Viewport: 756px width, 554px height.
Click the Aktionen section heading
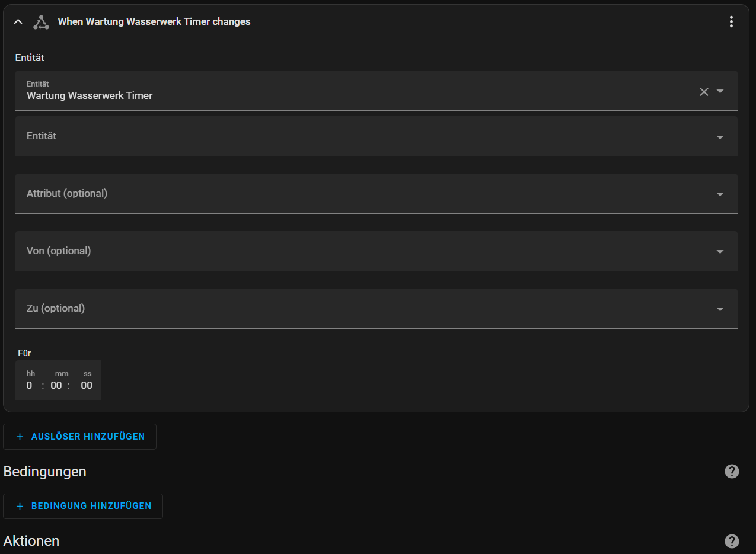coord(31,541)
